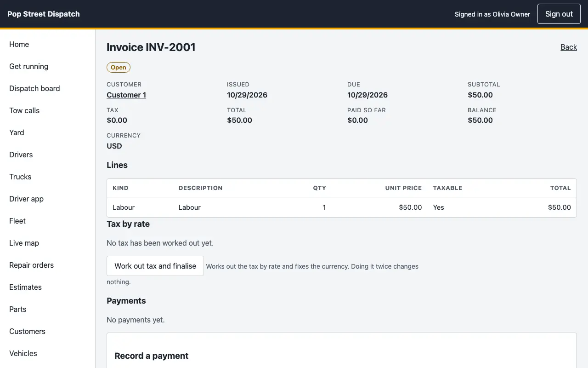Open the Customer 1 link
This screenshot has width=588, height=368.
pos(126,95)
